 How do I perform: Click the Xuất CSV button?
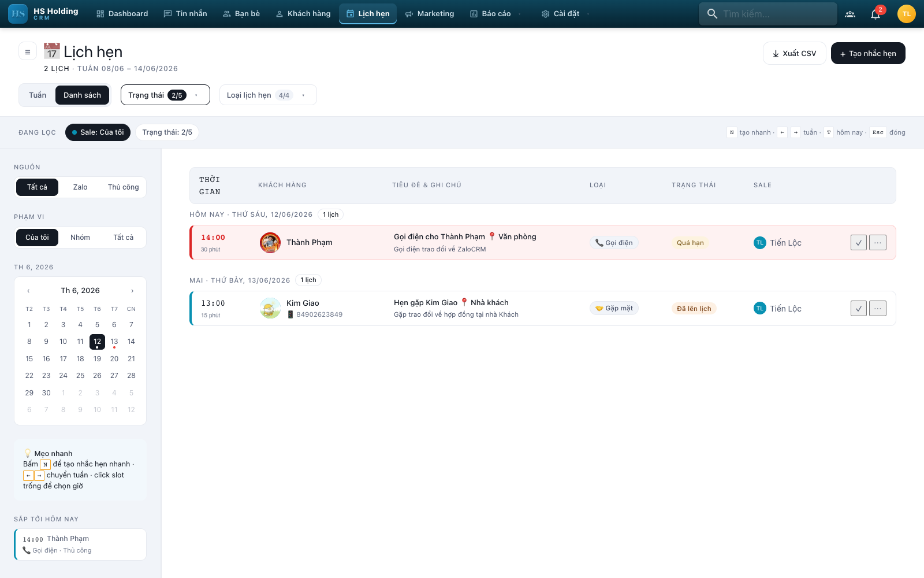click(795, 53)
